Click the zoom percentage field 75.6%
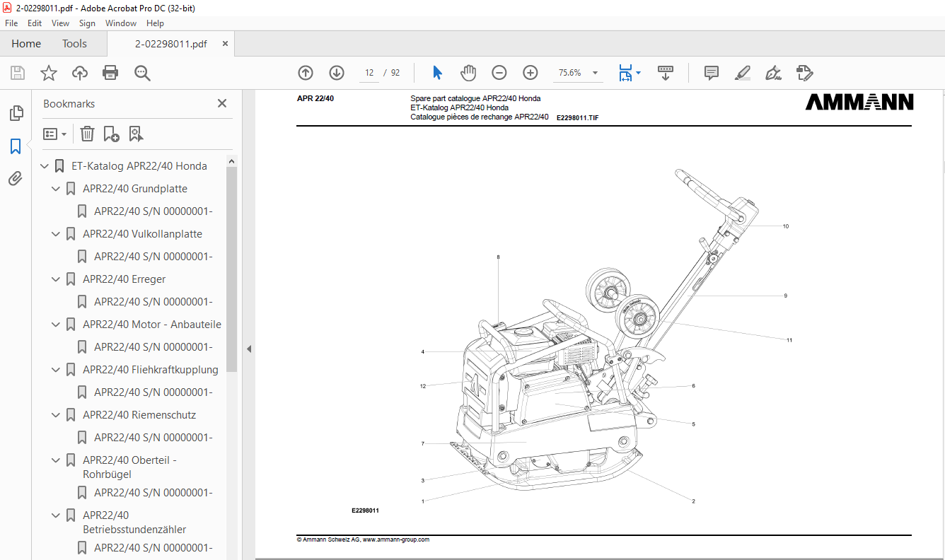This screenshot has width=945, height=560. pyautogui.click(x=570, y=73)
